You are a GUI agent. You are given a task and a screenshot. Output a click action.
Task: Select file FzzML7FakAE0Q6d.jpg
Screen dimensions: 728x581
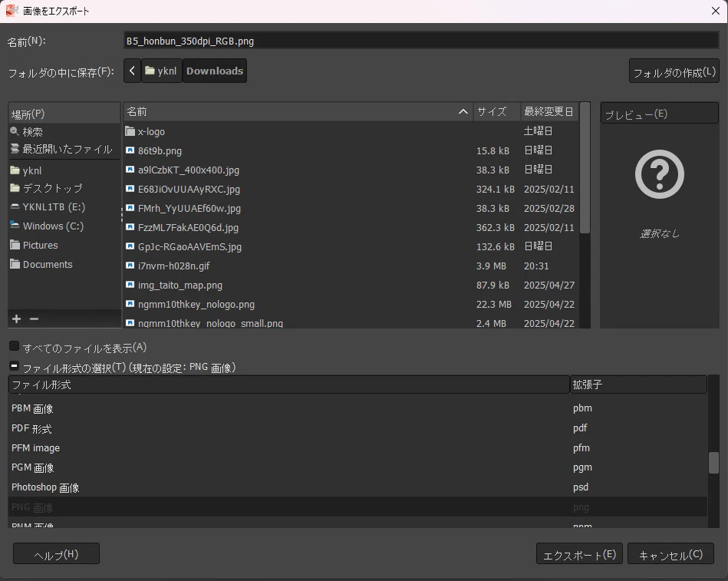point(351,228)
